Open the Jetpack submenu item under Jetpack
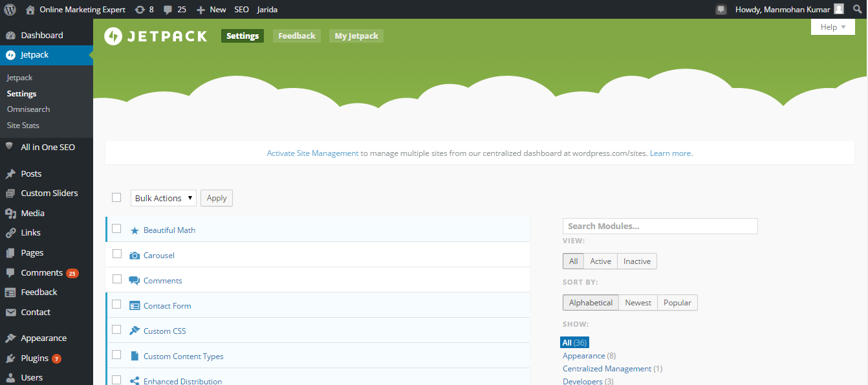Viewport: 868px width, 385px height. (x=19, y=78)
